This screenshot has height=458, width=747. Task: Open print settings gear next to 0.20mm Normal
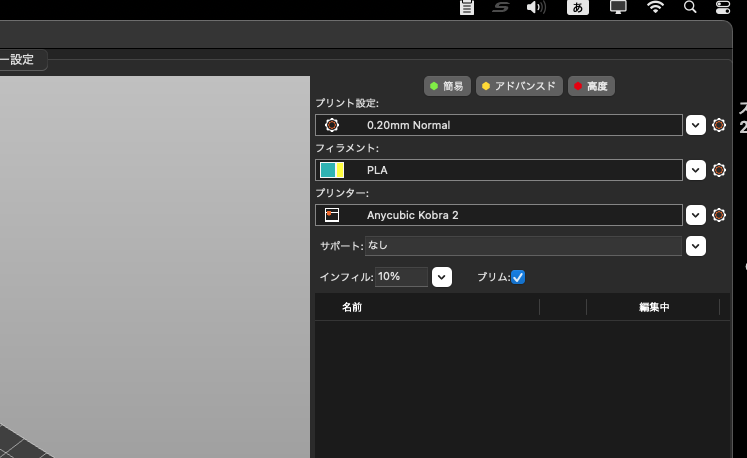718,125
